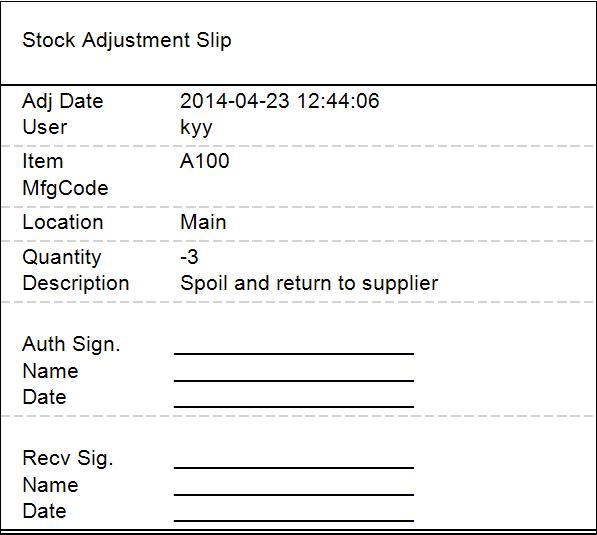The width and height of the screenshot is (597, 535).
Task: Select the item code A100
Action: tap(204, 161)
